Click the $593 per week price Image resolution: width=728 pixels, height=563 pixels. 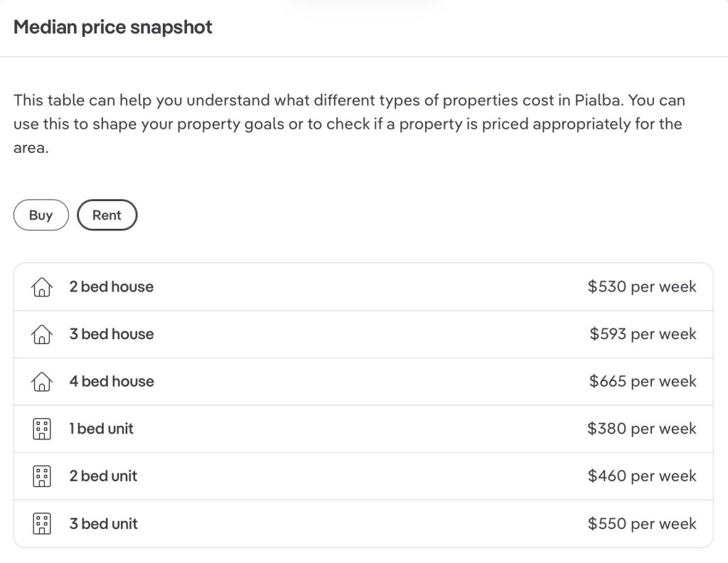click(643, 334)
